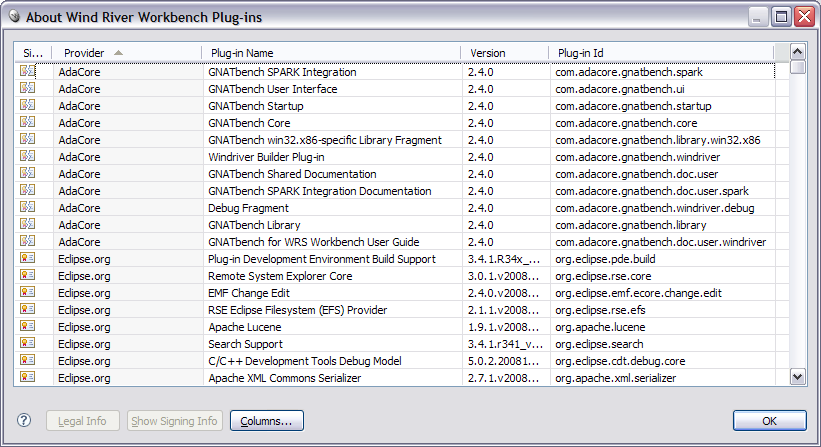
Task: Select Apache XML Commons Serializer entry
Action: point(285,378)
